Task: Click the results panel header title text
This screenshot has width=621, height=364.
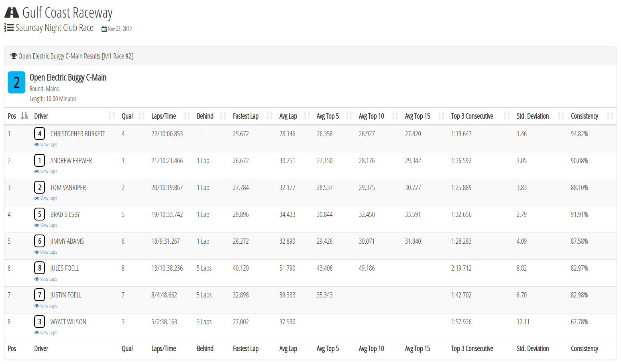Action: [76, 56]
